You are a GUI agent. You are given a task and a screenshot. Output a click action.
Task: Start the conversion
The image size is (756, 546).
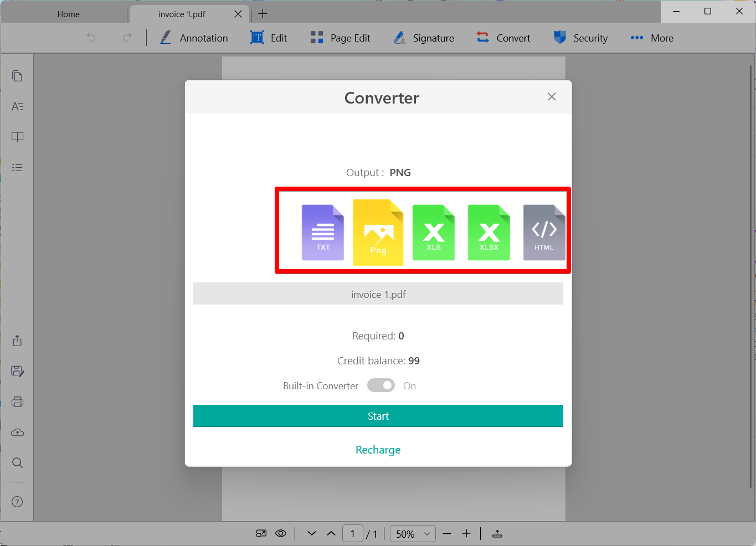point(378,416)
